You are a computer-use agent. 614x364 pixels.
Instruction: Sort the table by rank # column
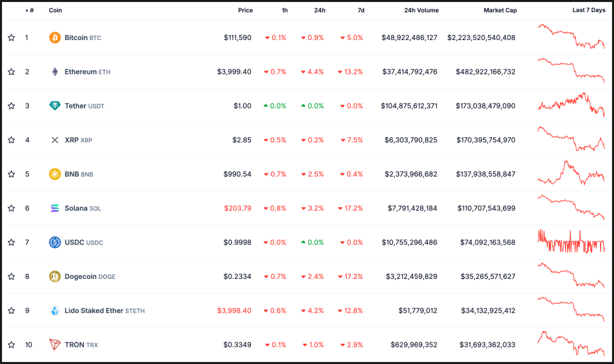[x=30, y=10]
